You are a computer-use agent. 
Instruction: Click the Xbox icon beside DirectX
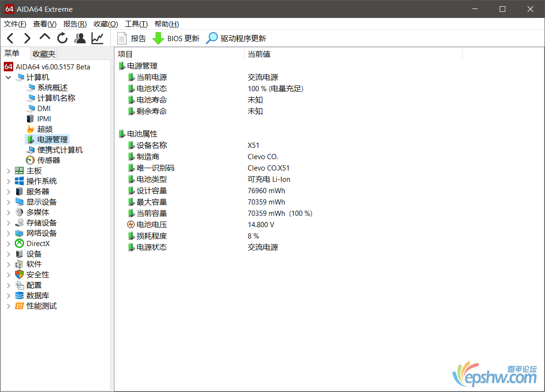coord(19,243)
